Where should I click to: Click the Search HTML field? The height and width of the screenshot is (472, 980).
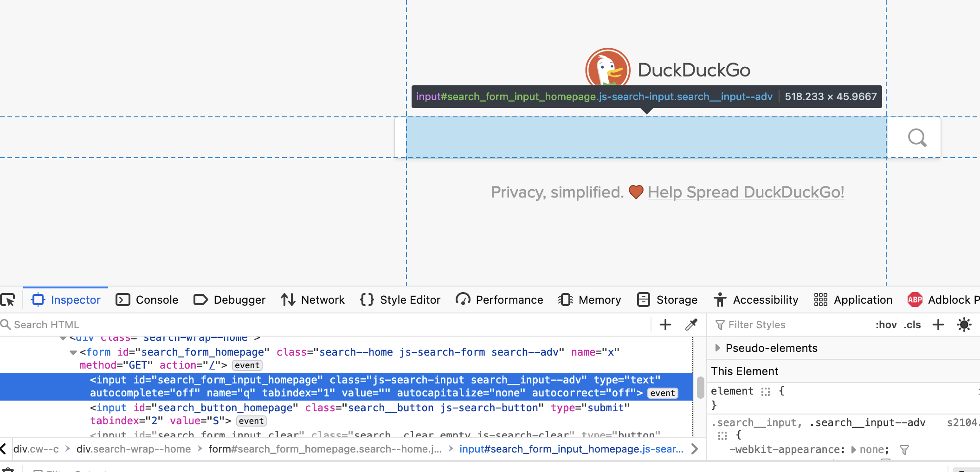tap(325, 325)
